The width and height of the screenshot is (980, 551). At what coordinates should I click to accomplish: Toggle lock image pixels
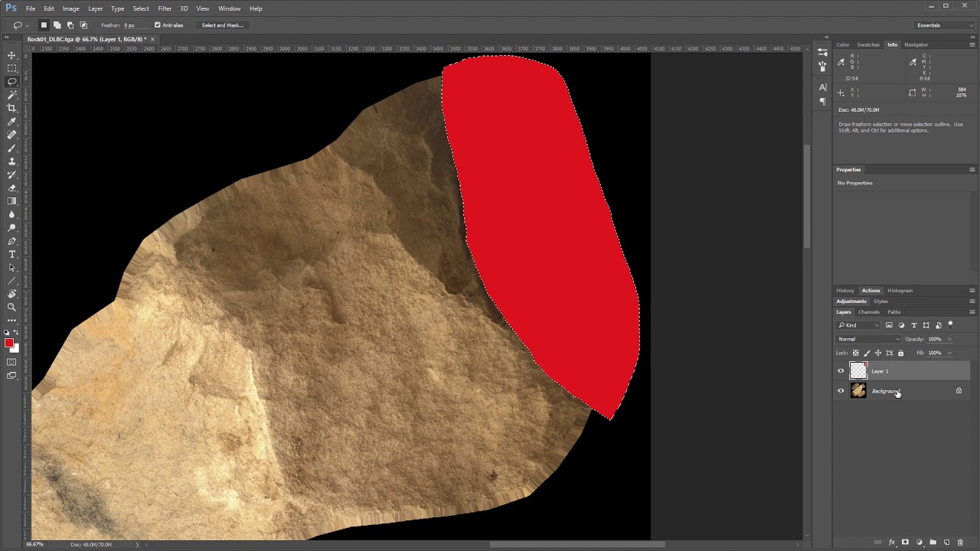[x=867, y=353]
